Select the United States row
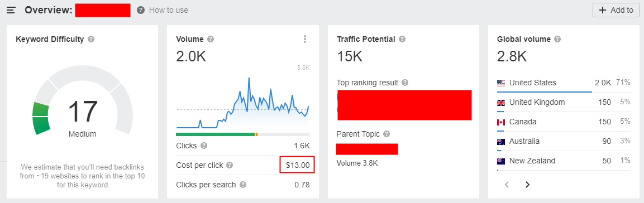The width and height of the screenshot is (644, 203). [x=564, y=83]
